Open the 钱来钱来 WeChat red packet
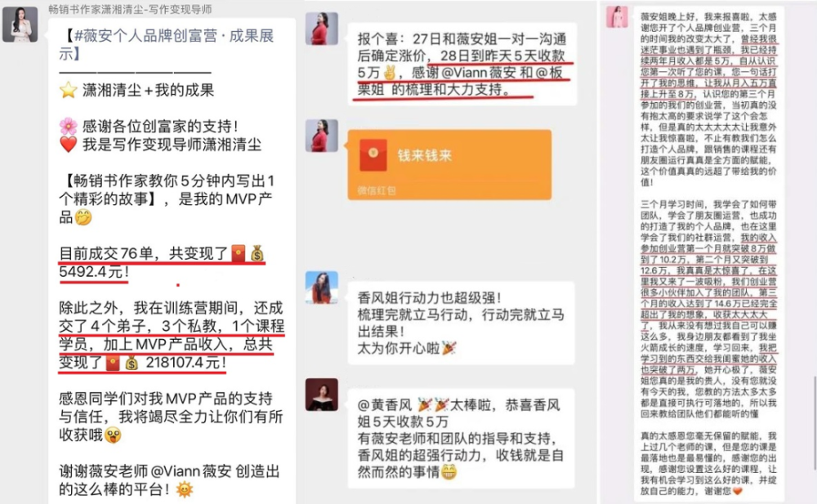817x504 pixels. [449, 165]
